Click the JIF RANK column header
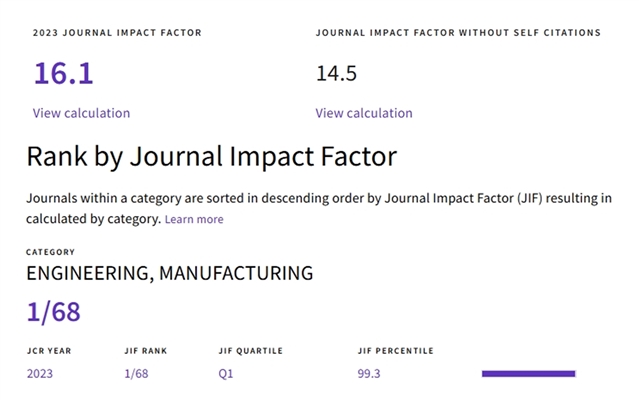The width and height of the screenshot is (639, 401). click(x=146, y=351)
